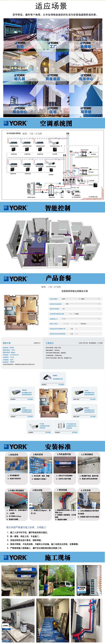
Task: Click the 定制您的智能全屋解决方案 heading
Action: tap(74, 291)
